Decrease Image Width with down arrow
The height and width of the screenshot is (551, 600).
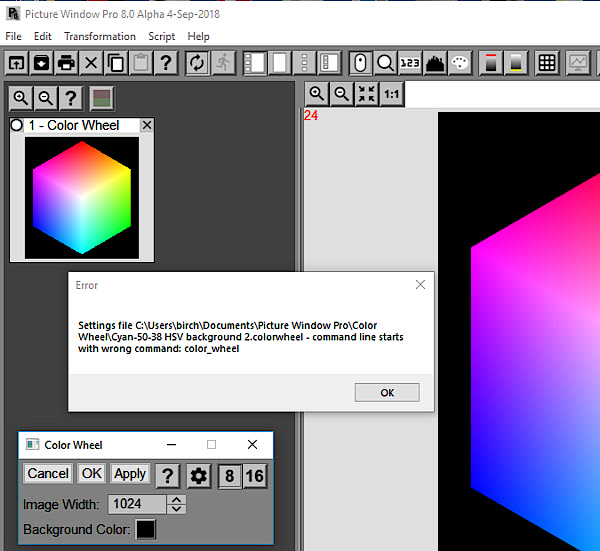point(176,509)
